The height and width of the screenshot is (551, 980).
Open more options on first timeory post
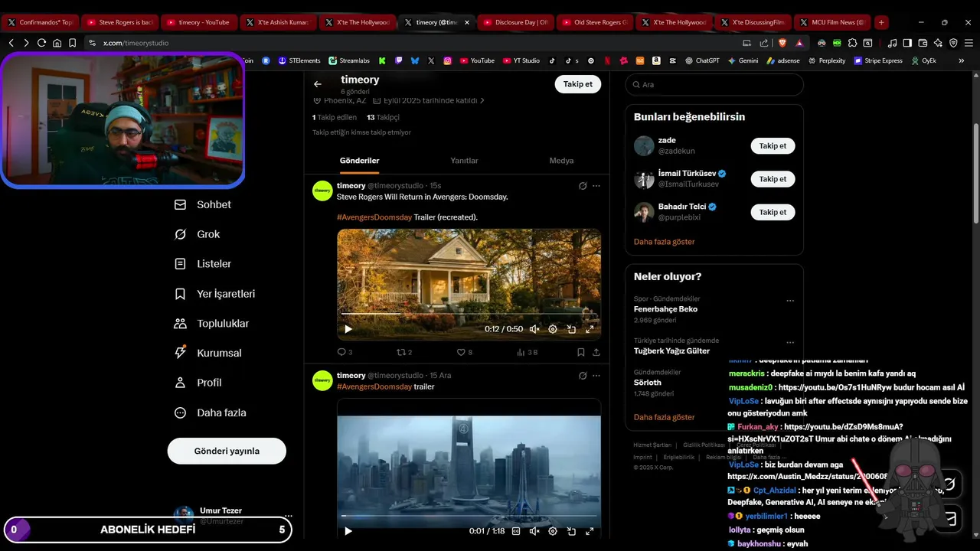click(x=596, y=186)
